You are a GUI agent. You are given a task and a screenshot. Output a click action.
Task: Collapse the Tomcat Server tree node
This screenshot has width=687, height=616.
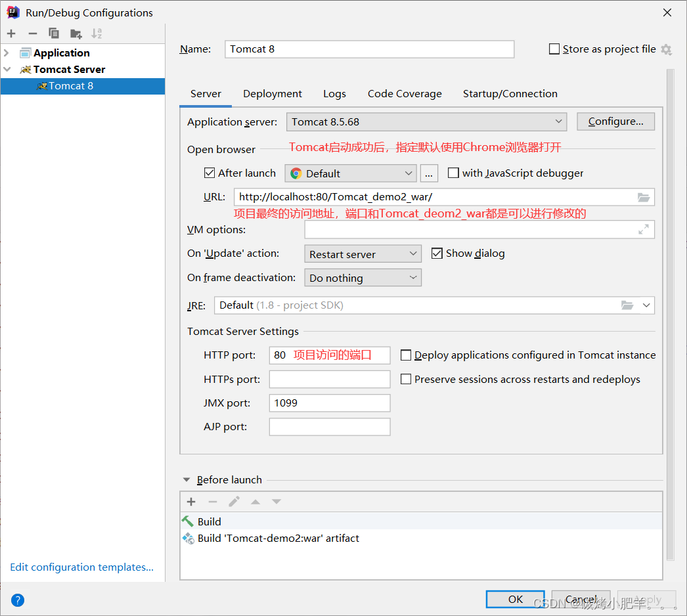click(7, 69)
